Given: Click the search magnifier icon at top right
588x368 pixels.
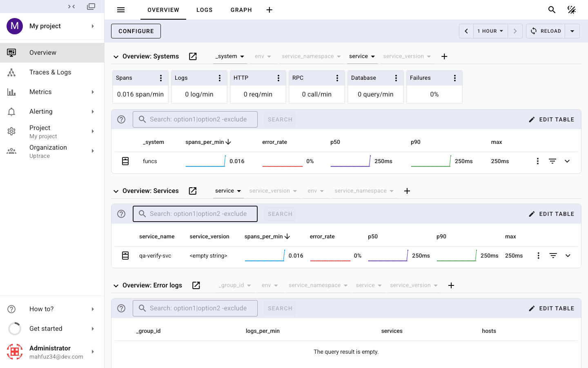Looking at the screenshot, I should pyautogui.click(x=552, y=10).
